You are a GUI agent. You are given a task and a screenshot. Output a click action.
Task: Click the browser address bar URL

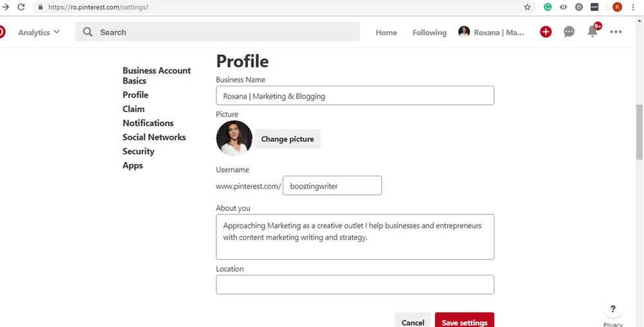(x=98, y=7)
